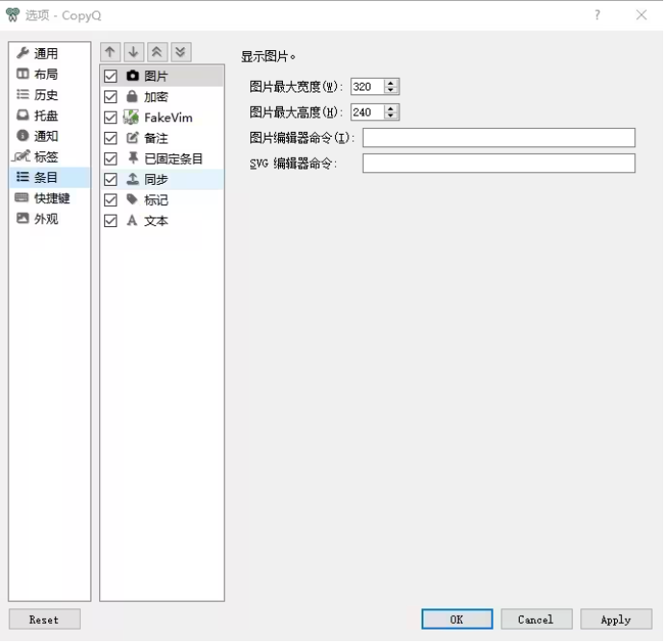
Task: Toggle the 标记 plugin checkbox
Action: tap(111, 200)
